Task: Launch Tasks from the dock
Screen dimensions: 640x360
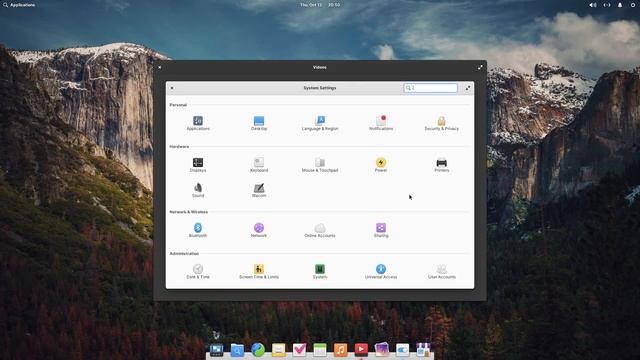Action: click(x=299, y=350)
